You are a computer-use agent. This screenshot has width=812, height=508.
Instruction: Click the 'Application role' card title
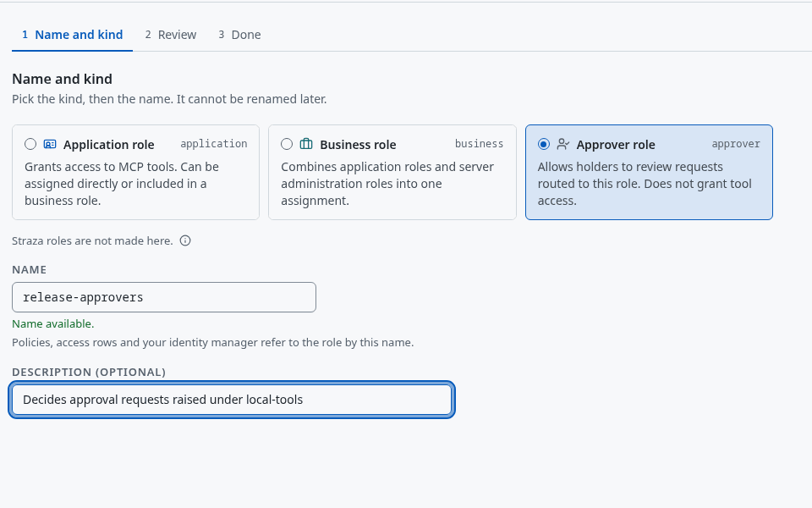[109, 145]
